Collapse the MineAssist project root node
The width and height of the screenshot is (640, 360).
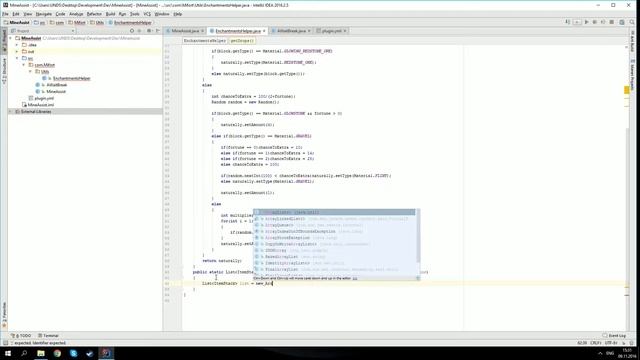tap(10, 38)
